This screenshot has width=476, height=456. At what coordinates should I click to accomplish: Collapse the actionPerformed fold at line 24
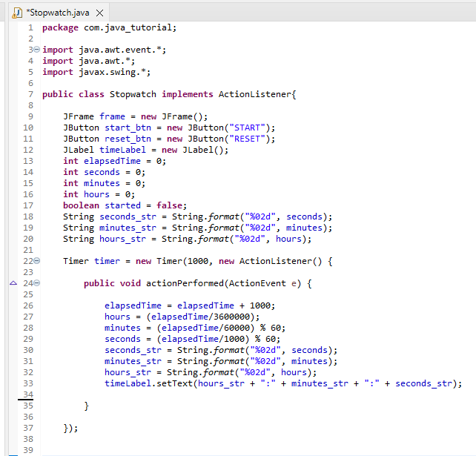pyautogui.click(x=37, y=283)
